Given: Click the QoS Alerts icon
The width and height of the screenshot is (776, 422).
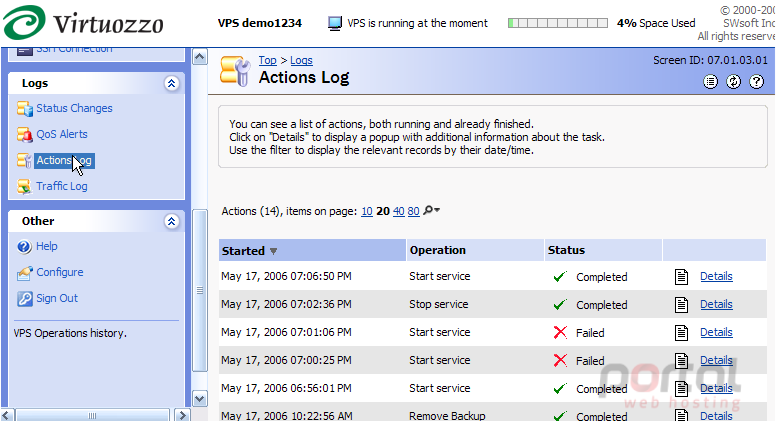Looking at the screenshot, I should [24, 135].
